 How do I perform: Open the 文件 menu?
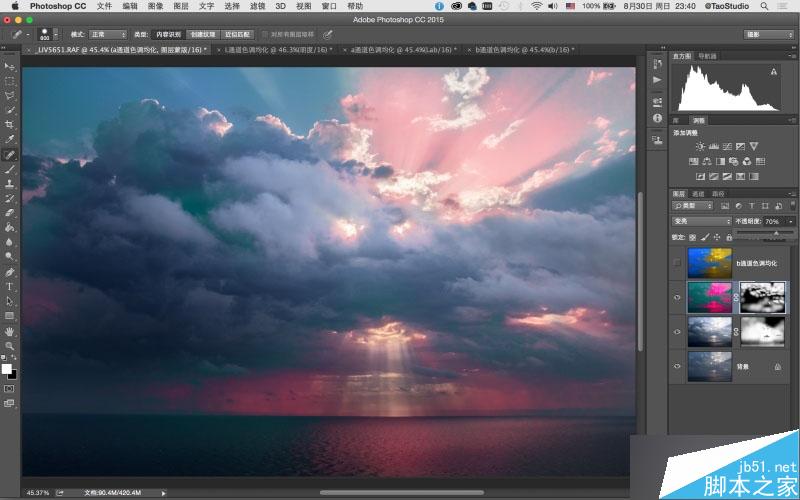coord(104,6)
